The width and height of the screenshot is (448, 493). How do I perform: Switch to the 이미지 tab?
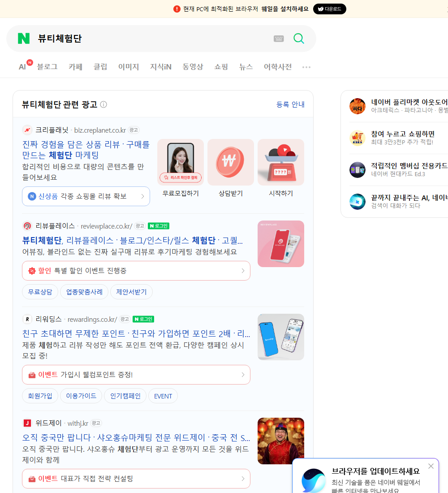pos(129,67)
